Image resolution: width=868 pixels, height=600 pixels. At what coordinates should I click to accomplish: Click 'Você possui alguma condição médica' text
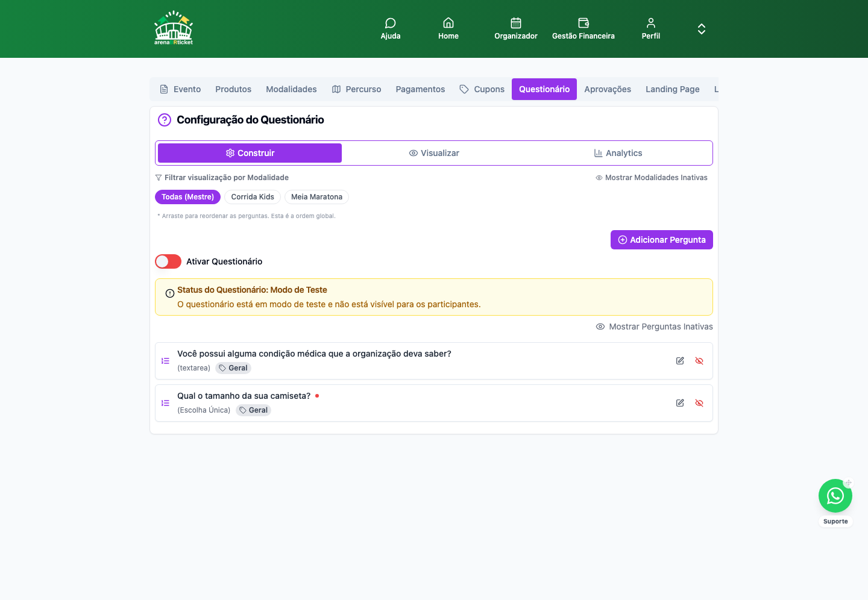(314, 354)
